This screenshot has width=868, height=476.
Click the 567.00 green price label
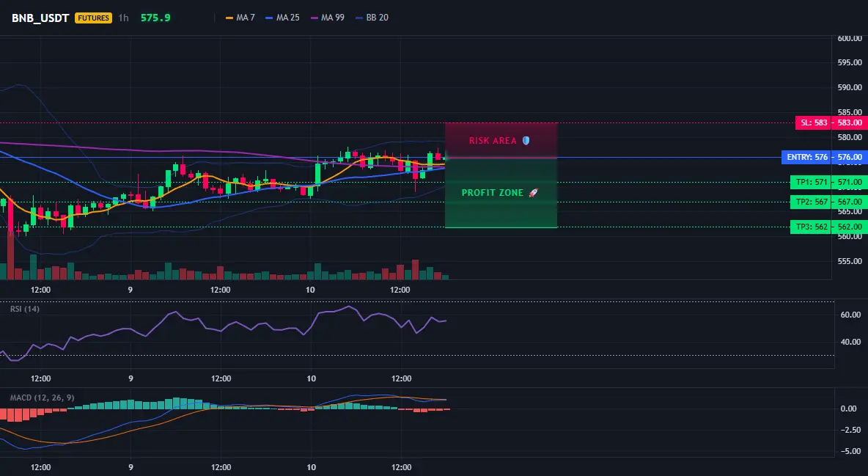coord(850,202)
